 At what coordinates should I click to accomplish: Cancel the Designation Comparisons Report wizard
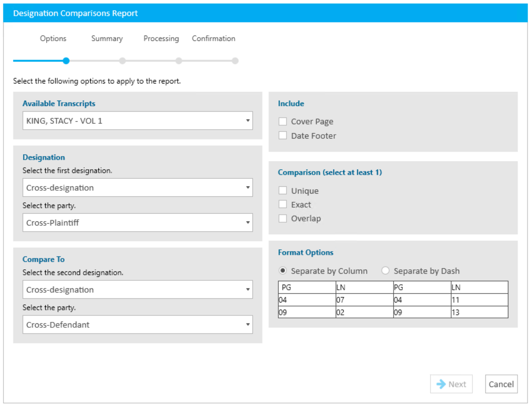tap(501, 384)
